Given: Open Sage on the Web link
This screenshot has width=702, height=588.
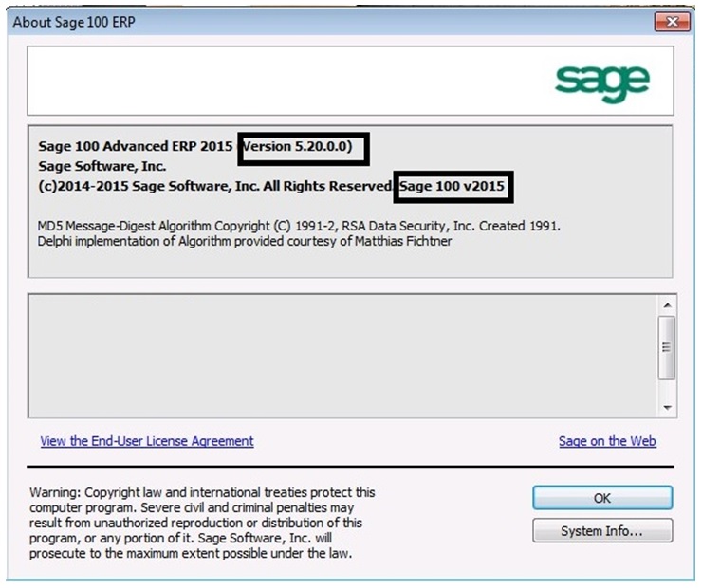Looking at the screenshot, I should pos(607,441).
